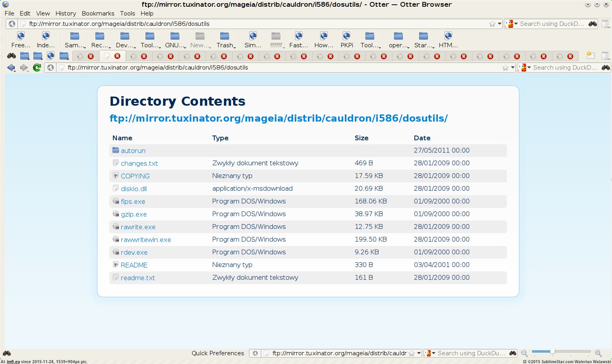The height and width of the screenshot is (364, 612).
Task: Open the COPYING file link
Action: click(x=135, y=176)
